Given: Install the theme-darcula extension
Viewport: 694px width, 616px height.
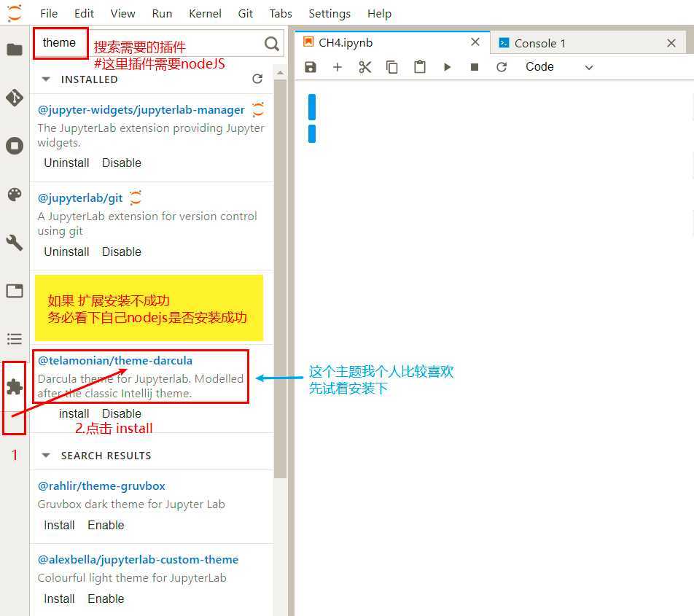Looking at the screenshot, I should (74, 414).
